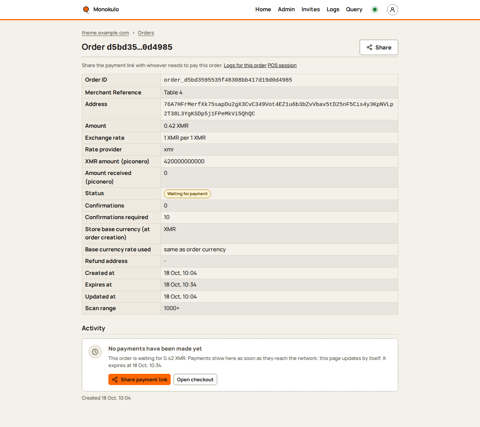Open the POS session link

pos(282,65)
